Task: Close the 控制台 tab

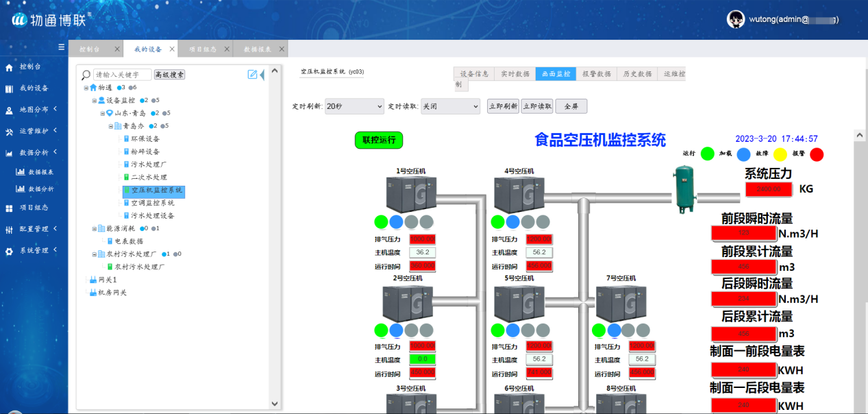Action: coord(117,49)
